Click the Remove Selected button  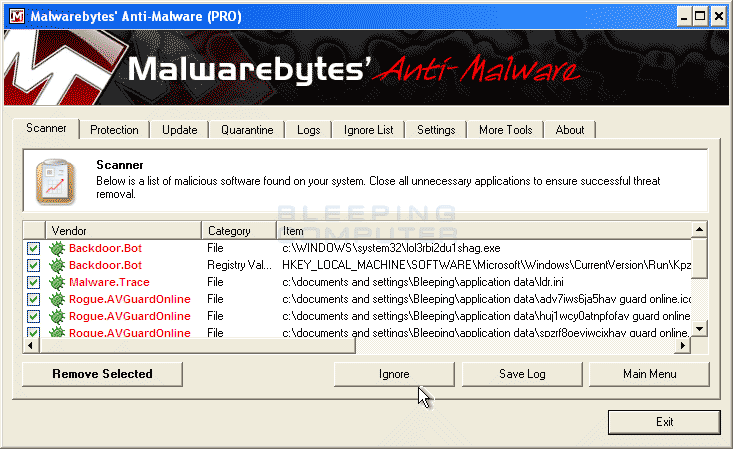coord(102,374)
